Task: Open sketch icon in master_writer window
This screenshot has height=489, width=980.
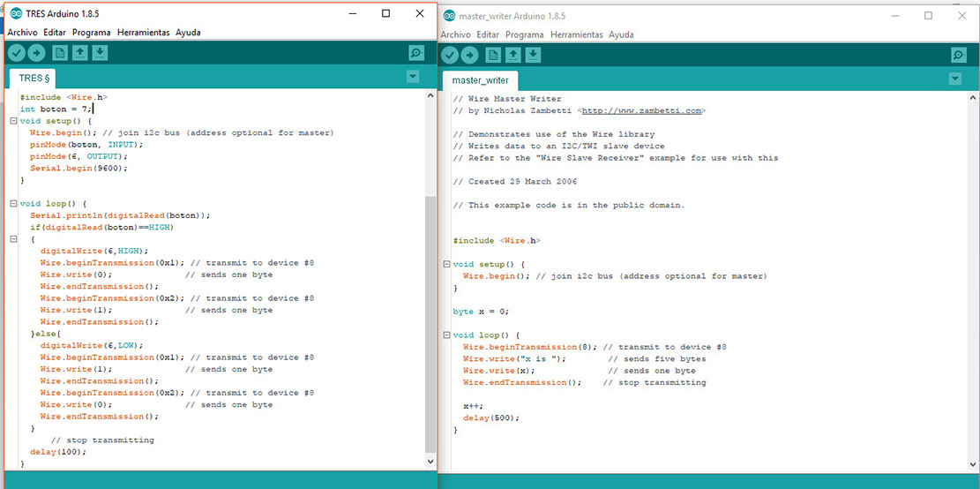Action: pos(513,56)
